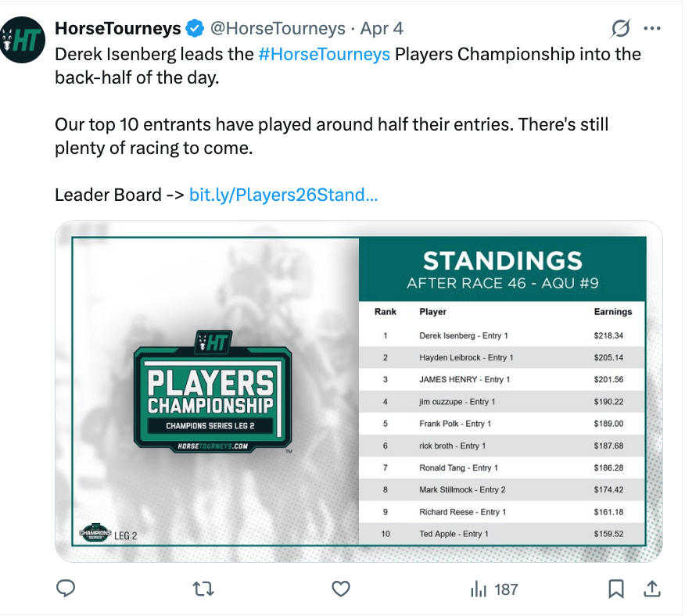Click the 187 view count
The width and height of the screenshot is (685, 616).
506,589
